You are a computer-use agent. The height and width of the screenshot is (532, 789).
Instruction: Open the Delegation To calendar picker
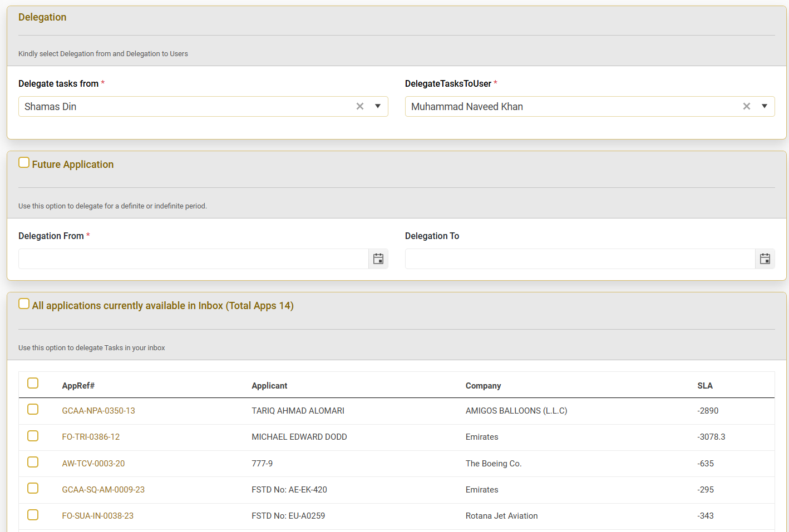click(765, 259)
